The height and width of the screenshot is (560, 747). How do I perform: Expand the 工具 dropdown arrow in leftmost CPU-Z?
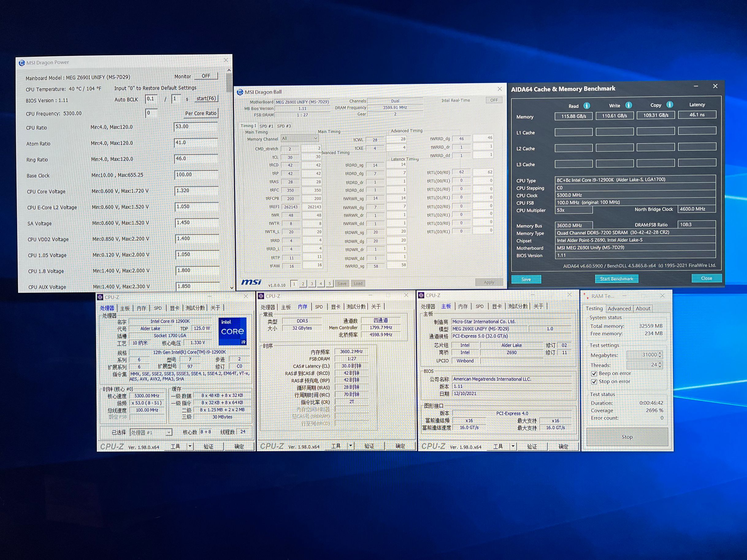(190, 446)
